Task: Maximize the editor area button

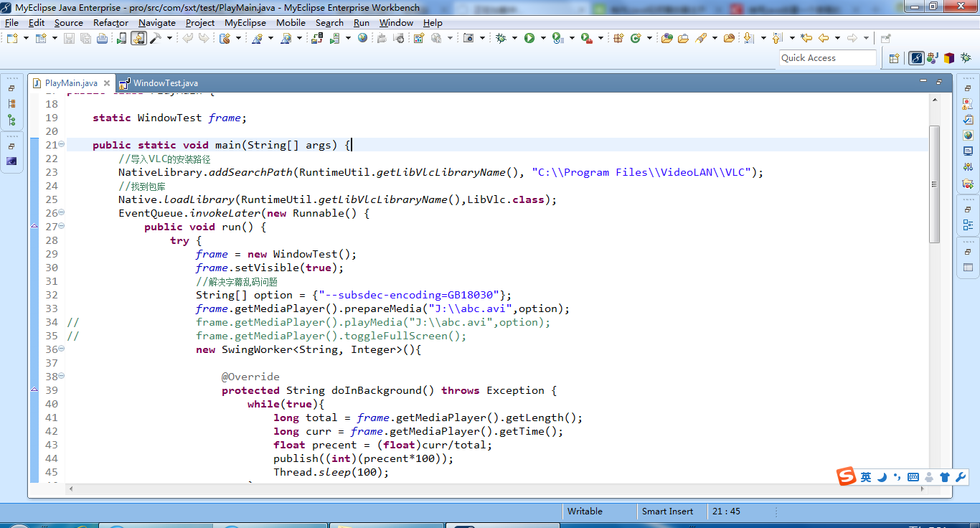Action: point(939,82)
